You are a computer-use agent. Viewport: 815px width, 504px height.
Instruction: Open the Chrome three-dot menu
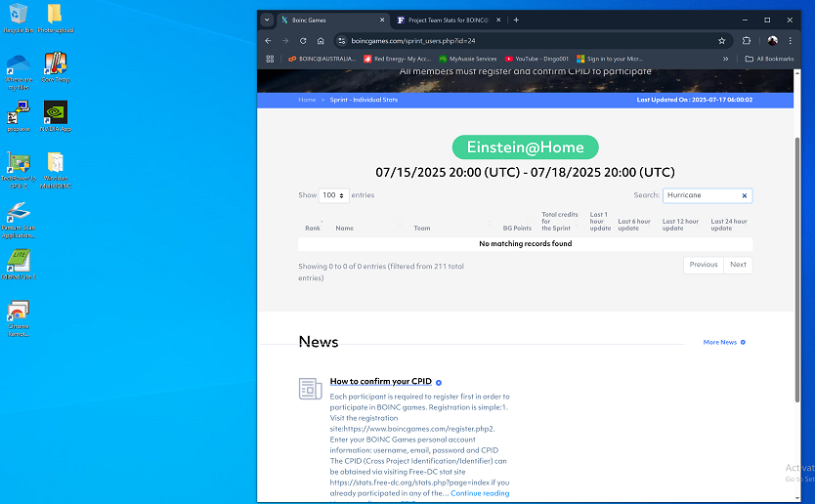click(x=790, y=40)
